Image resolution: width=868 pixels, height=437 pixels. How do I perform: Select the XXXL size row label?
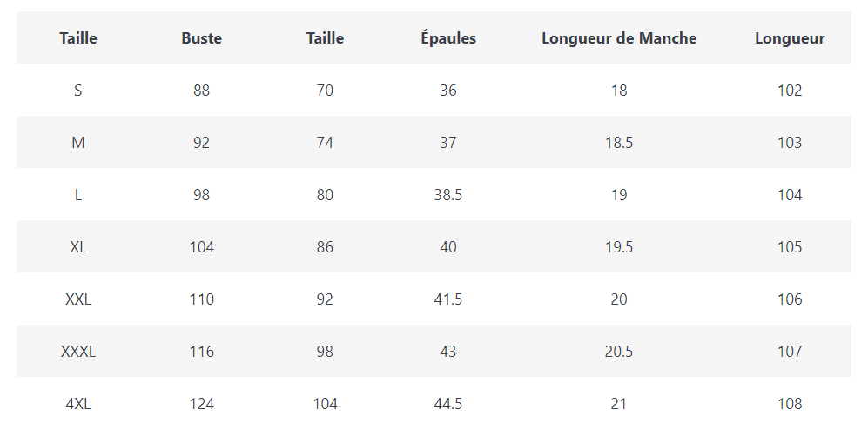coord(78,352)
